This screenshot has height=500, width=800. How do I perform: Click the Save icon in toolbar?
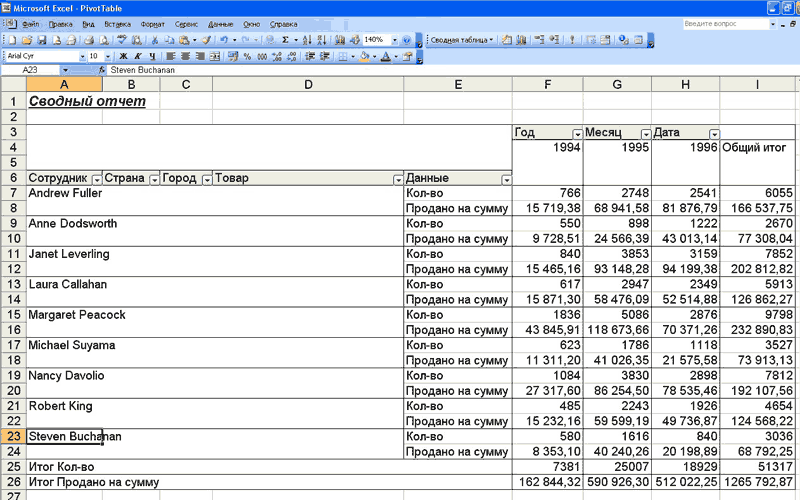click(x=42, y=40)
